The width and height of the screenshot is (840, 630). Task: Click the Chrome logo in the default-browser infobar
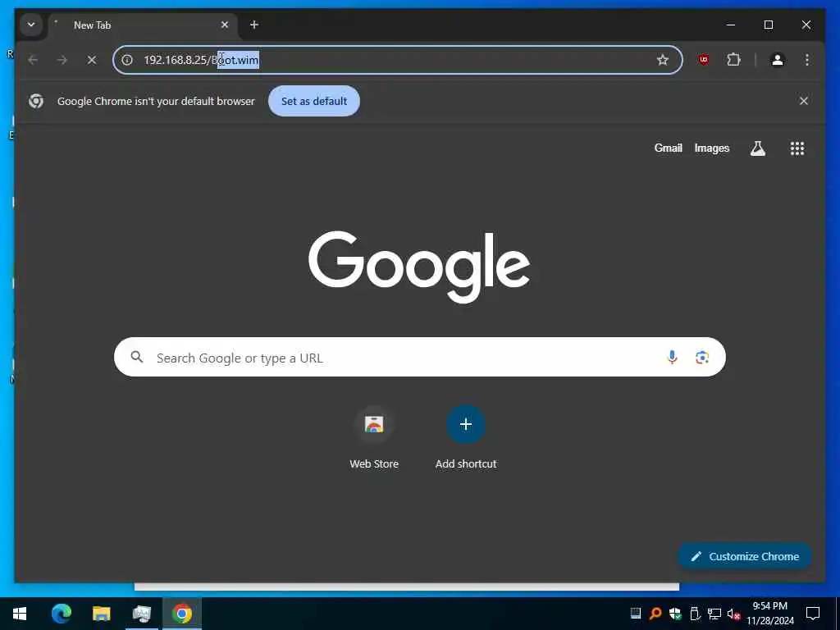click(36, 101)
